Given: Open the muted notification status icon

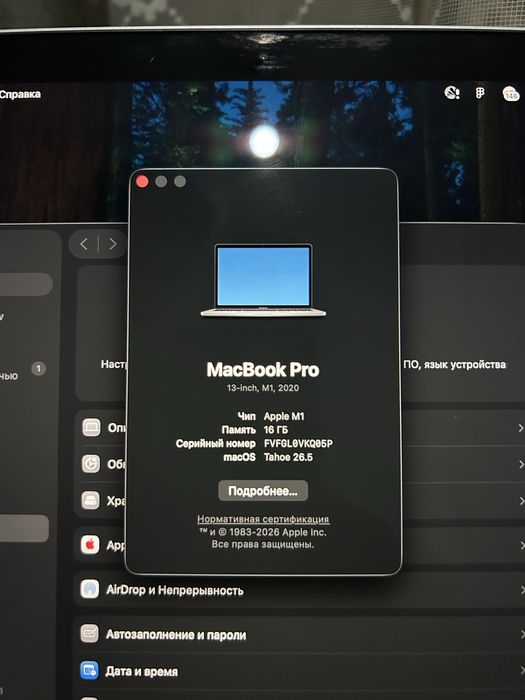Looking at the screenshot, I should pos(452,92).
